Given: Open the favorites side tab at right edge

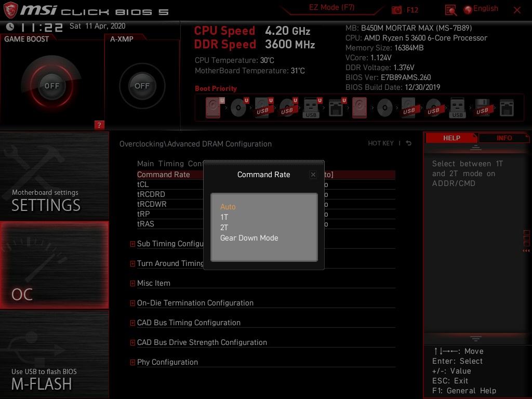Looking at the screenshot, I should pos(526,241).
